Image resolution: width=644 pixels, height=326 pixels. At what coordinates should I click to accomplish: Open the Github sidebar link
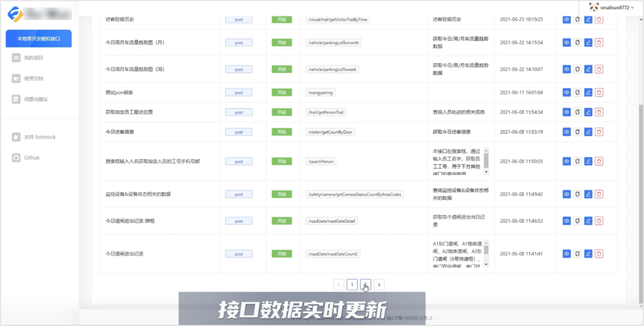coord(31,158)
